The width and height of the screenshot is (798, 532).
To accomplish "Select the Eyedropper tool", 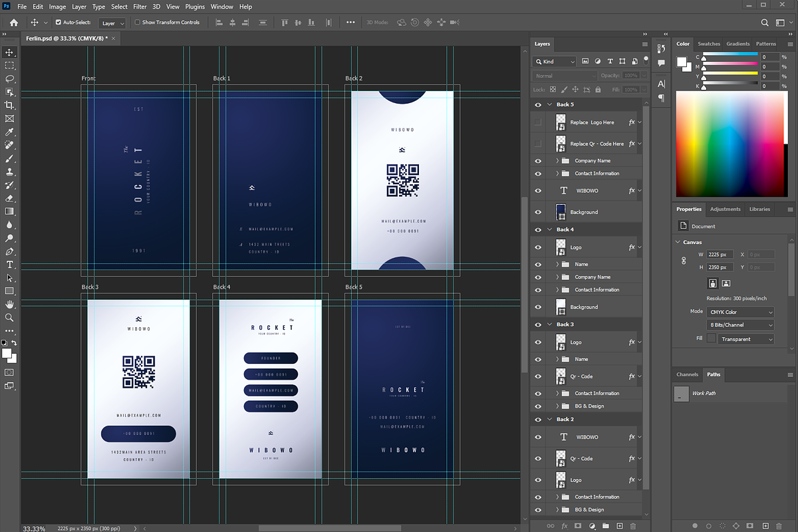I will click(9, 132).
